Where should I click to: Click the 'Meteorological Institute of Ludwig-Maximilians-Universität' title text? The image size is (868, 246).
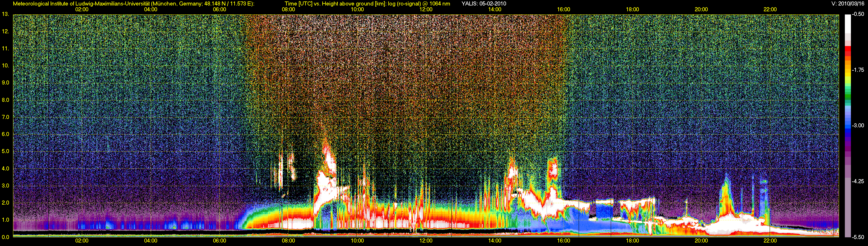coord(81,4)
